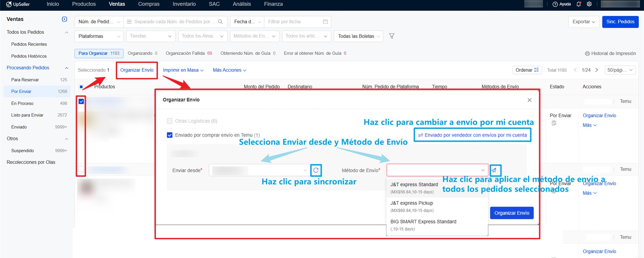Toggle the select-all checkbox in table header
Screen dimensions: 644x258
tap(81, 87)
